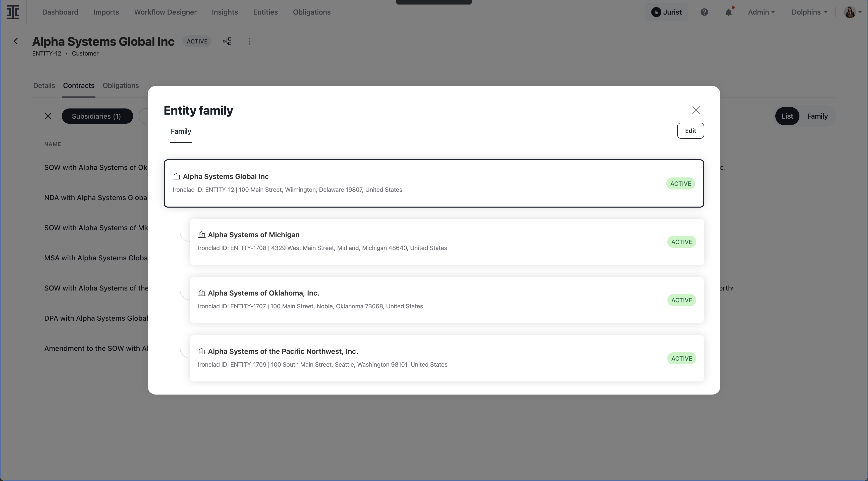Open notifications bell icon
The image size is (868, 481).
[729, 12]
